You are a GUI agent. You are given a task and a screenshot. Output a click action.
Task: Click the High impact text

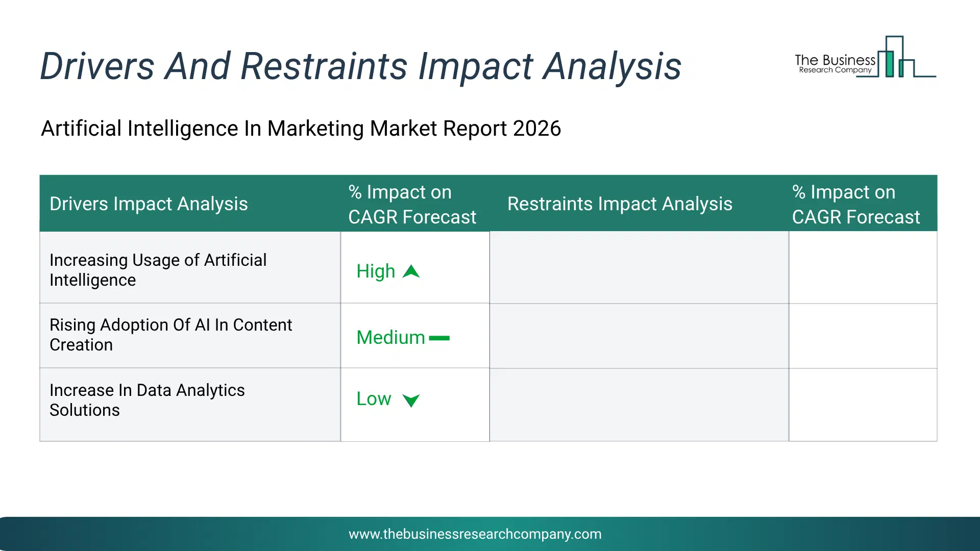pyautogui.click(x=376, y=271)
